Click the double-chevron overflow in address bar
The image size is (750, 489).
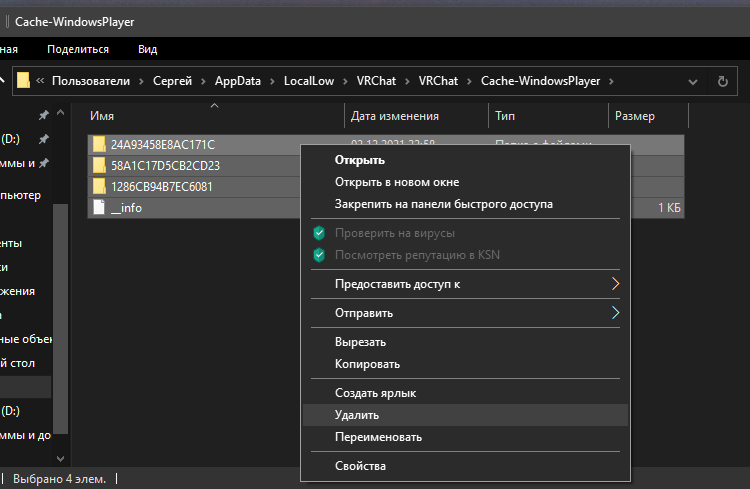pos(40,81)
